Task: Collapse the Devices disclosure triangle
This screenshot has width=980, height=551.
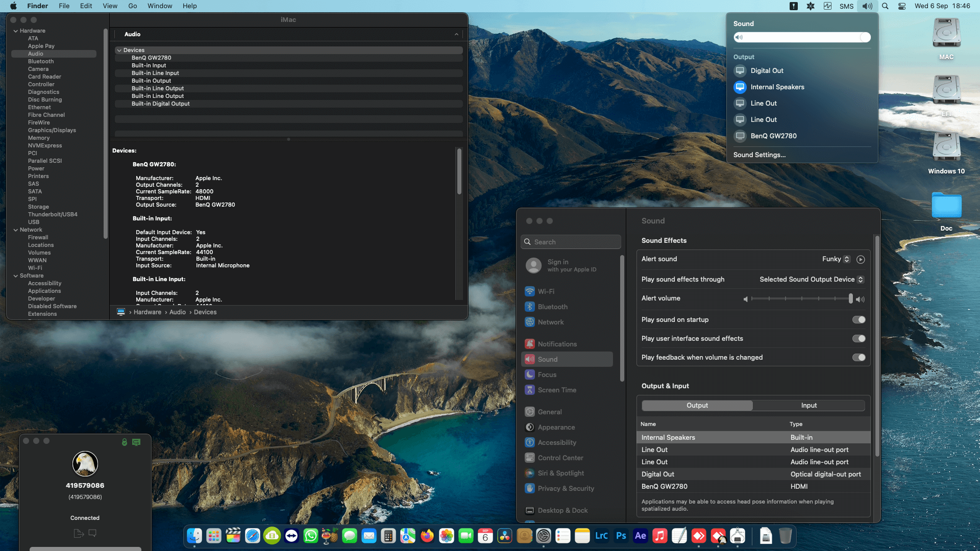Action: coord(119,51)
